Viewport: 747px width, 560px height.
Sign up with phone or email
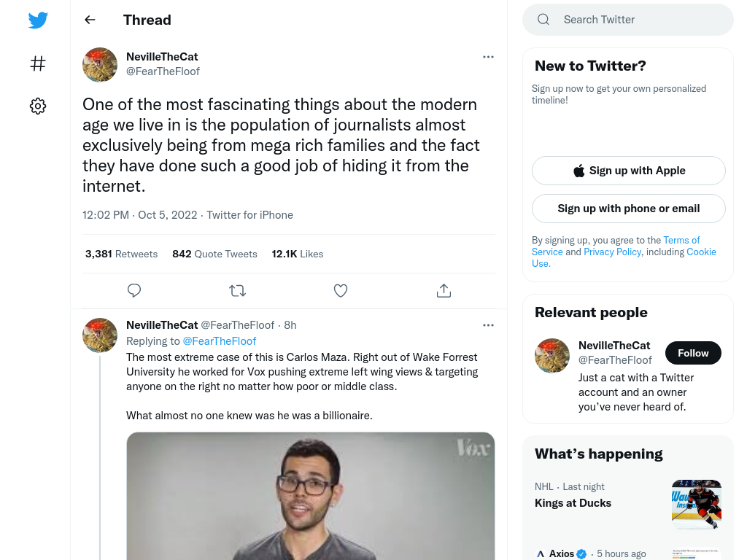tap(629, 209)
